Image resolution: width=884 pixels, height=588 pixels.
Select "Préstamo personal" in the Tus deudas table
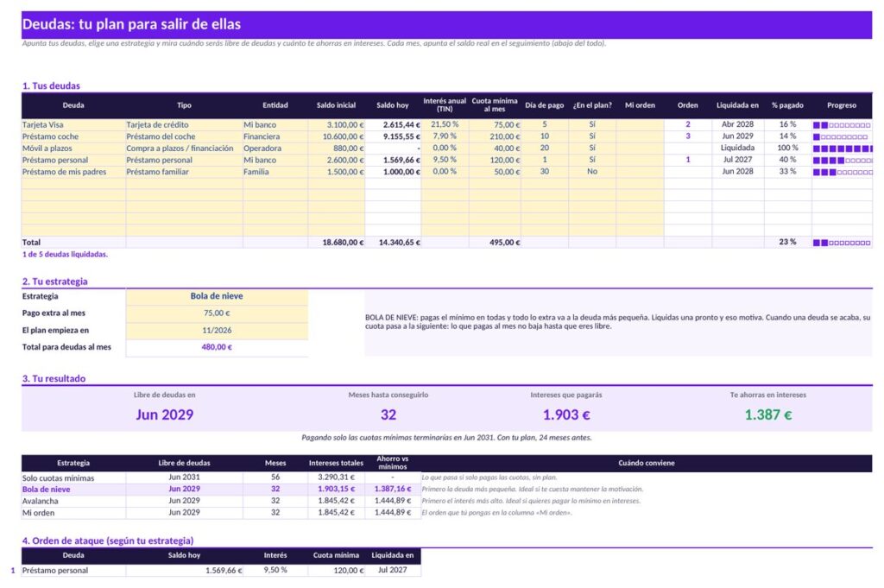click(x=73, y=160)
